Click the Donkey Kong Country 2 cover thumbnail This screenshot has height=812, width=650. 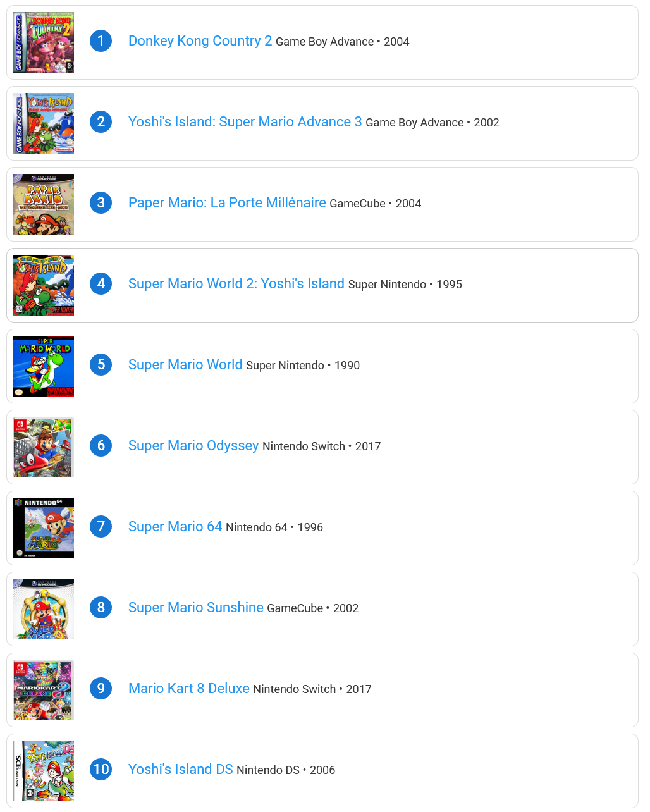click(44, 42)
